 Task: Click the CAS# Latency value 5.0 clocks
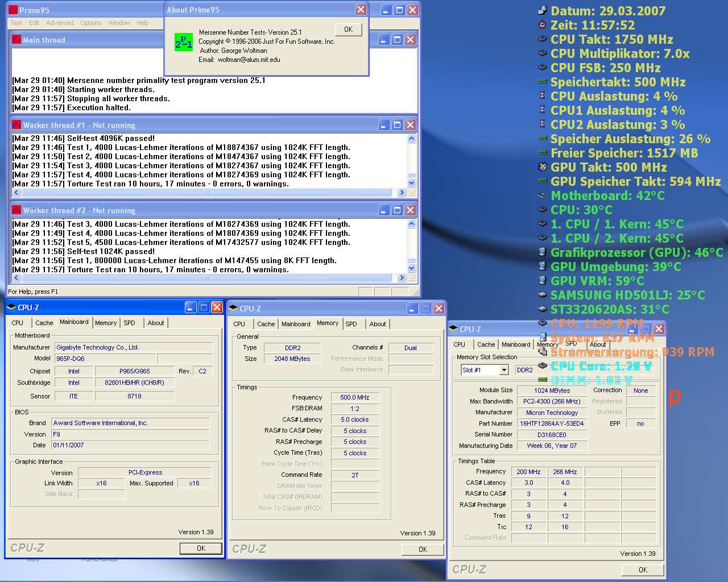(354, 419)
